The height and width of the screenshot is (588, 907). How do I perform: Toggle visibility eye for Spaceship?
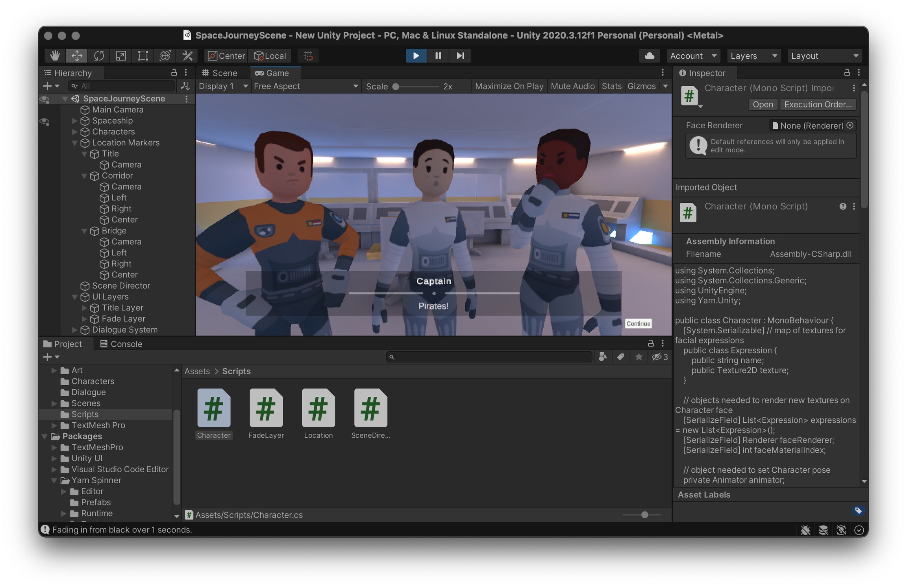tap(45, 121)
